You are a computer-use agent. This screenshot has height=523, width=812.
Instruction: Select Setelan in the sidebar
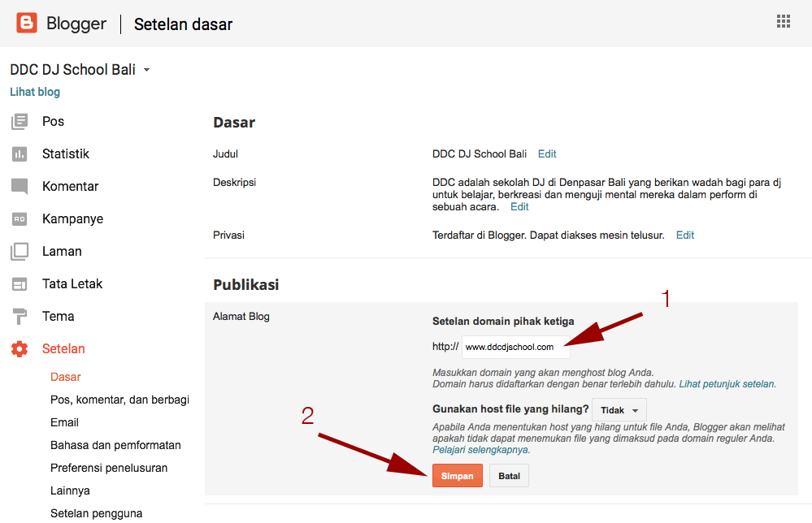point(63,348)
